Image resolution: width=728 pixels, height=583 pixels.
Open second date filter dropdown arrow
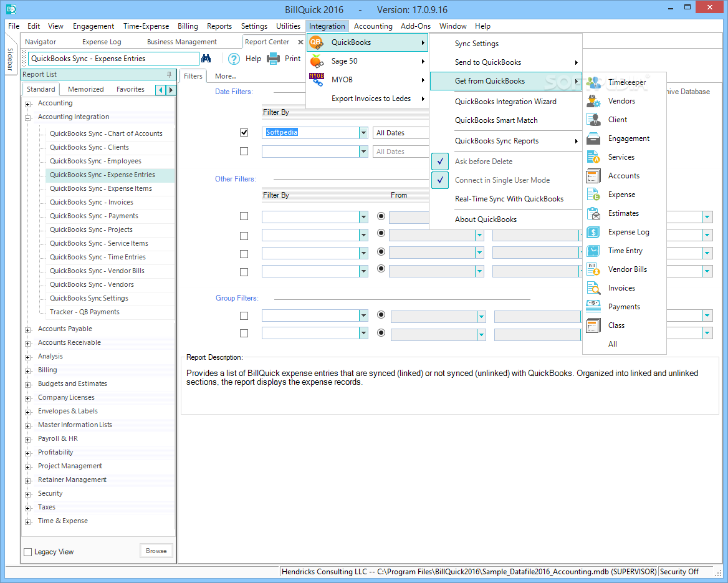pyautogui.click(x=363, y=152)
